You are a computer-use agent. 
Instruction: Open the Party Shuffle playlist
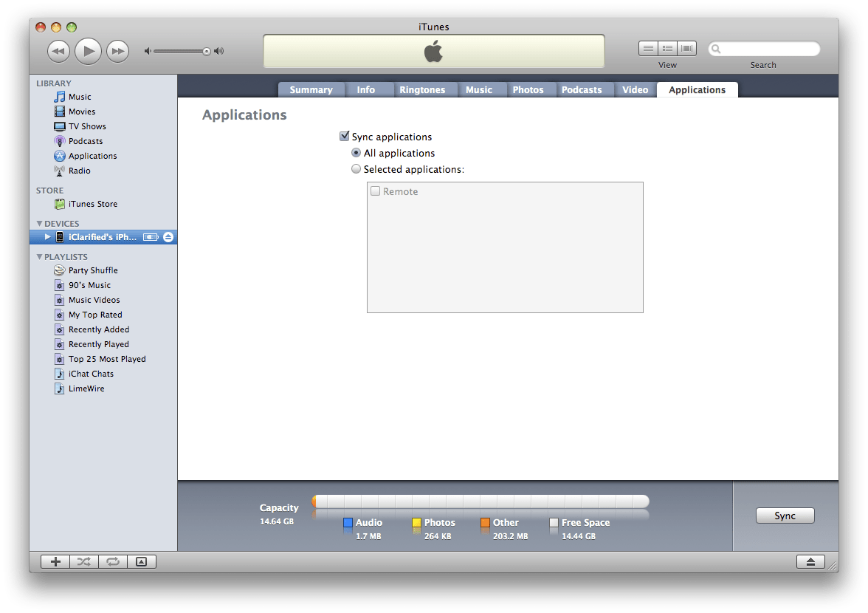pyautogui.click(x=93, y=270)
